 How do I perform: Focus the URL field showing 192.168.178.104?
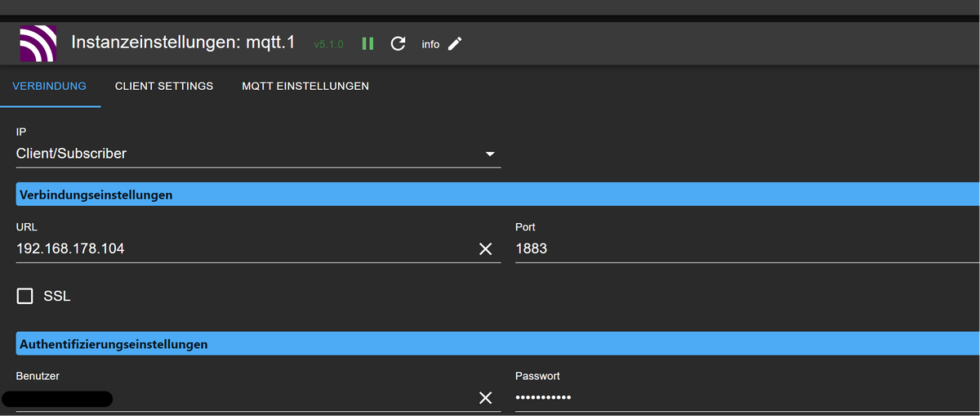coord(237,248)
